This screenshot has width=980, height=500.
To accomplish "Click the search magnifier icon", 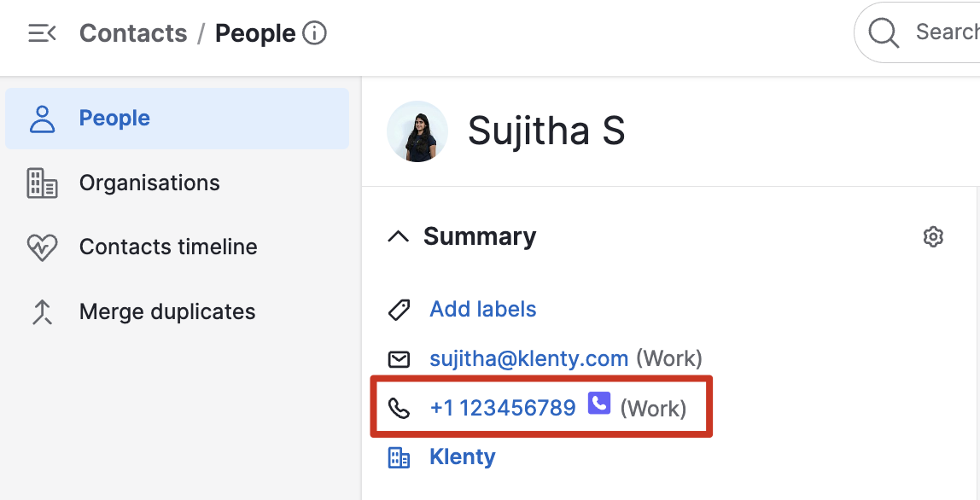I will [x=884, y=33].
